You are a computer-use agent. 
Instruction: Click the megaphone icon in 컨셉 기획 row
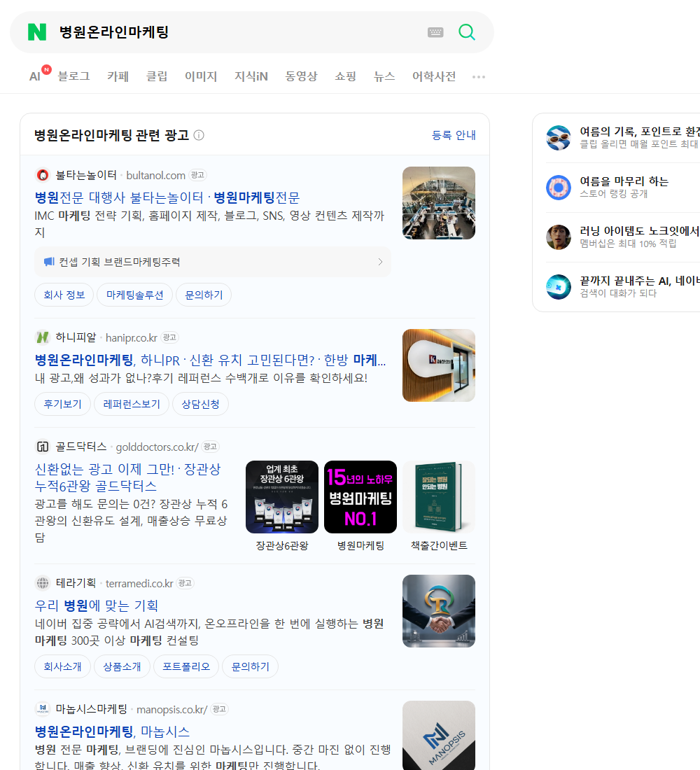[x=49, y=262]
